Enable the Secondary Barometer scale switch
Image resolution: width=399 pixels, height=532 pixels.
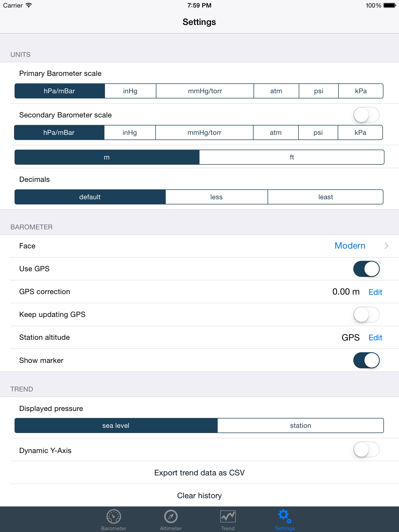(366, 115)
